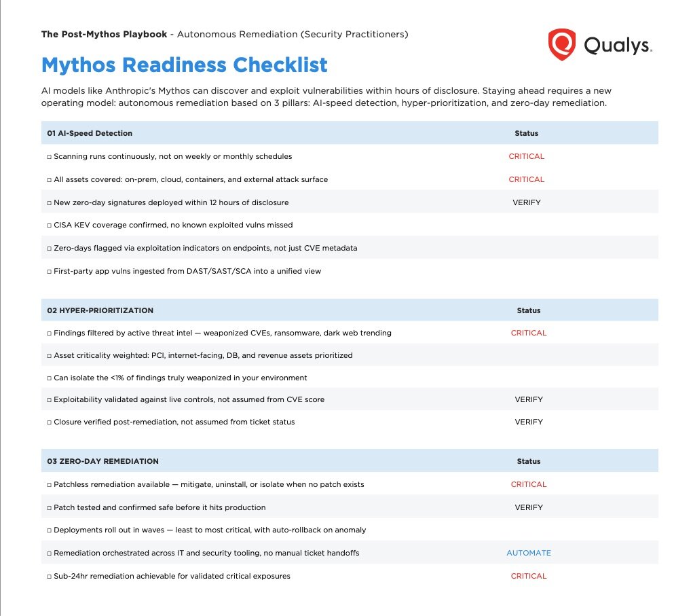Click the '03 ZERO-DAY REMEDIATION' section heading
Image resolution: width=693 pixels, height=616 pixels.
102,461
